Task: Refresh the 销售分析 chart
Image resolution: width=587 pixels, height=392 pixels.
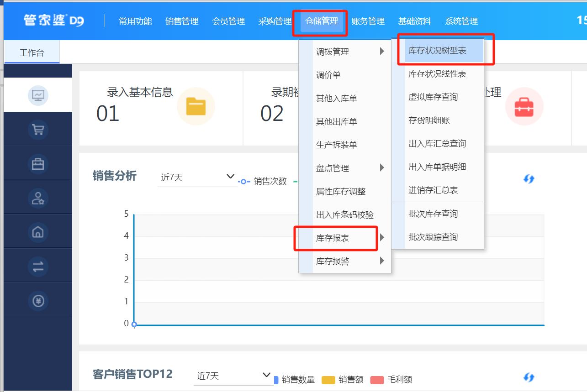Action: tap(529, 179)
